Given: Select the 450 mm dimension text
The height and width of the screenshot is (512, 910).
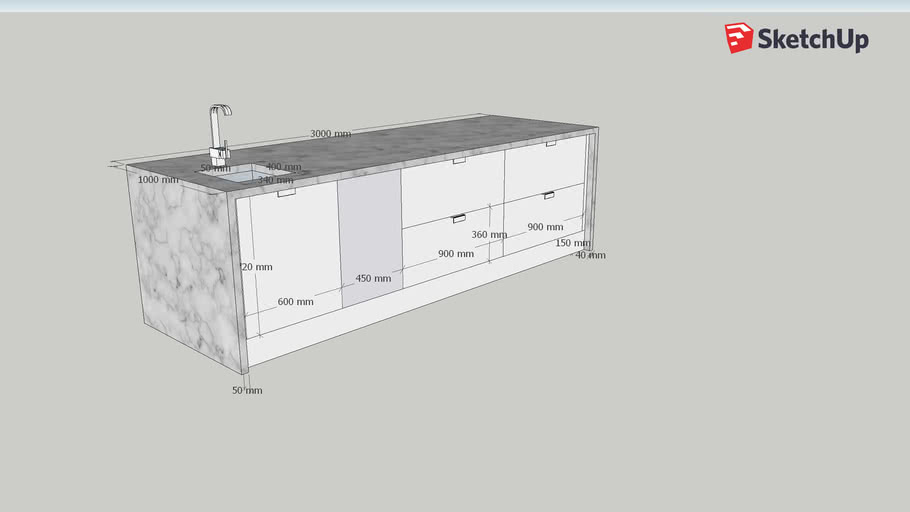Looking at the screenshot, I should point(373,278).
